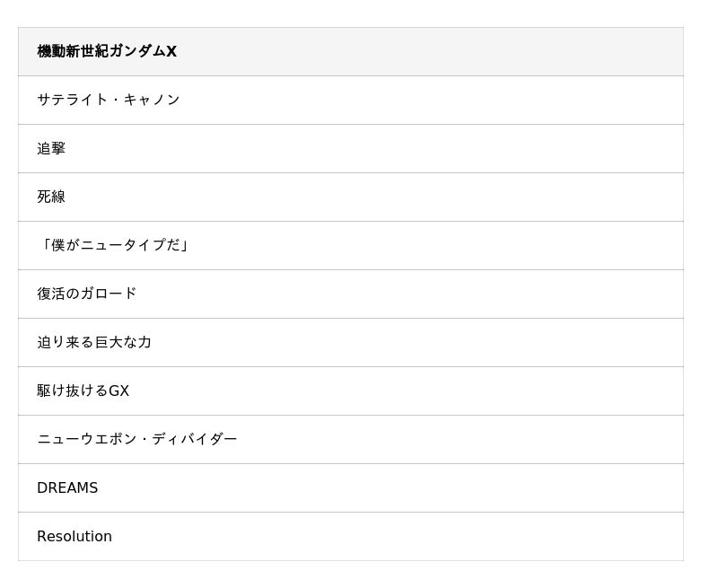Click the 機動新世紀ガンダムX header

(107, 51)
